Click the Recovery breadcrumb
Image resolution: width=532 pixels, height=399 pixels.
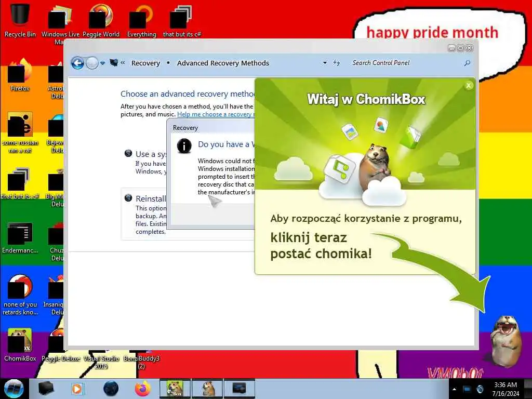(145, 63)
